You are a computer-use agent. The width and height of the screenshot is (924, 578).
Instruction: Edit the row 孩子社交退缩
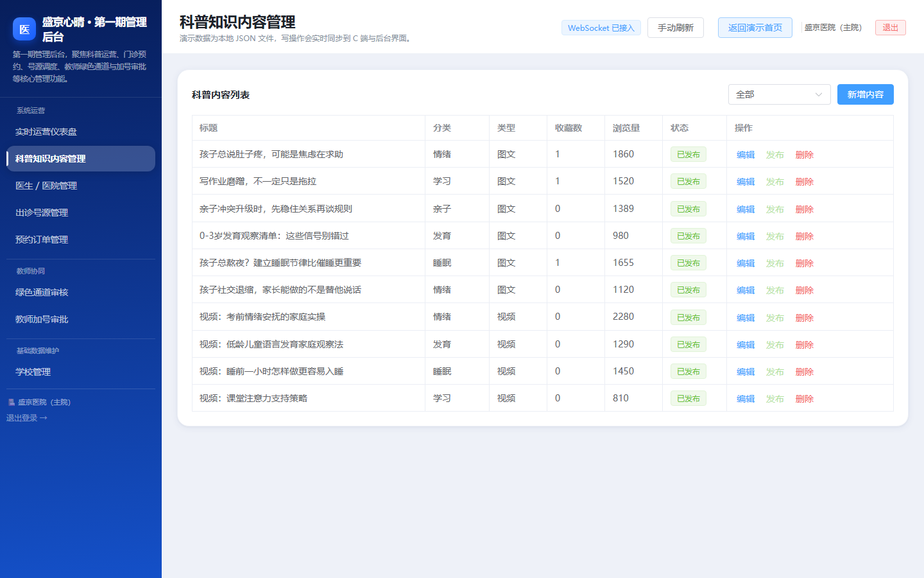click(745, 290)
